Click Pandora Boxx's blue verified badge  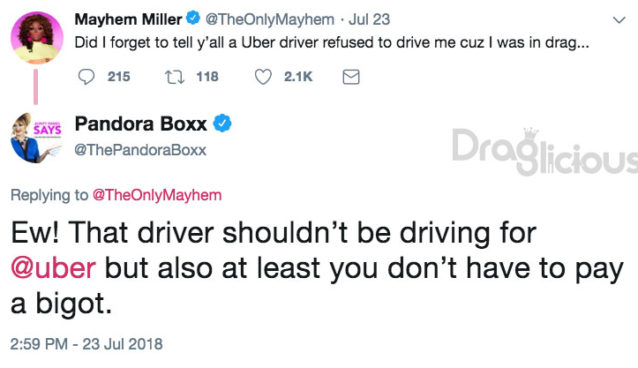point(222,123)
